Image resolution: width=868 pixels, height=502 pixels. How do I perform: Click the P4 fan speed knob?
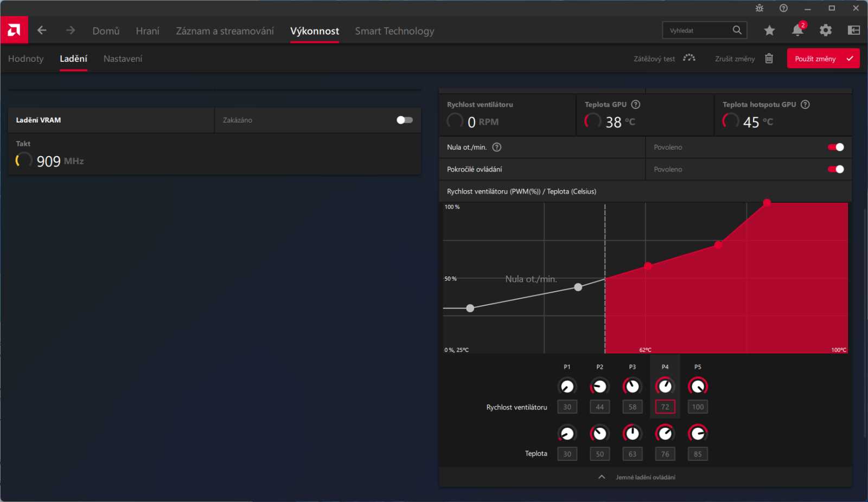(x=665, y=387)
